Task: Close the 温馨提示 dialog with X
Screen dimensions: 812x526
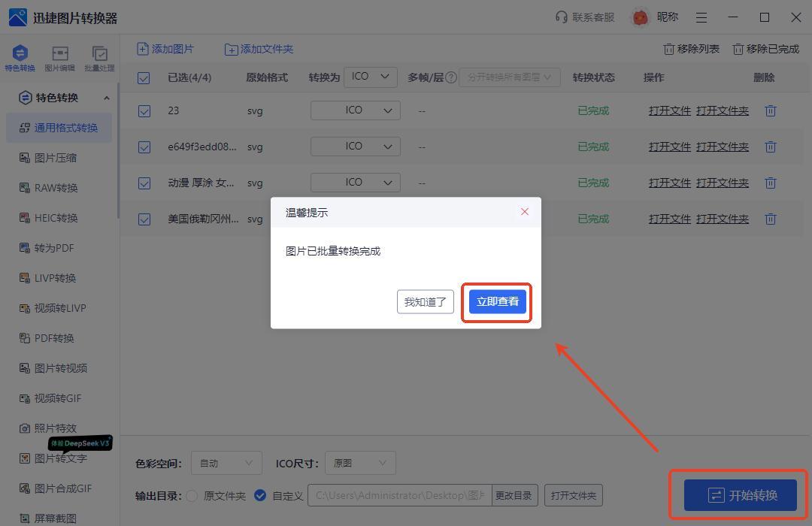Action: 525,212
